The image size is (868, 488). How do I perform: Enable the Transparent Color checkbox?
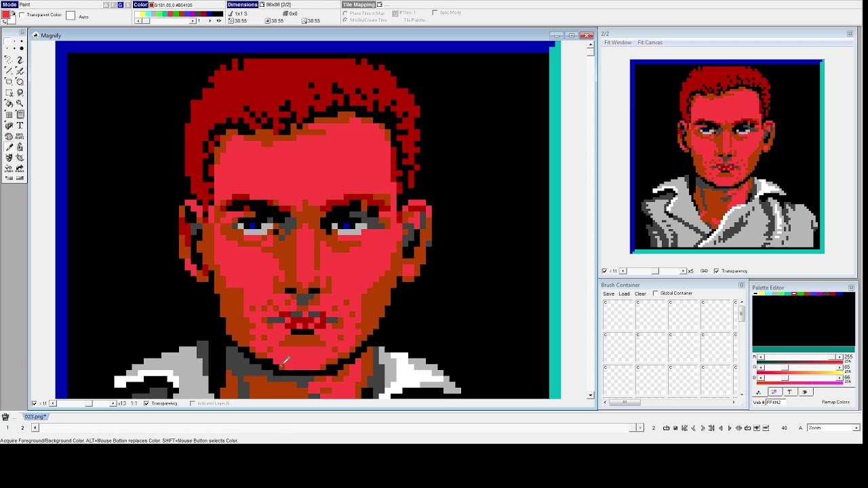tap(22, 15)
